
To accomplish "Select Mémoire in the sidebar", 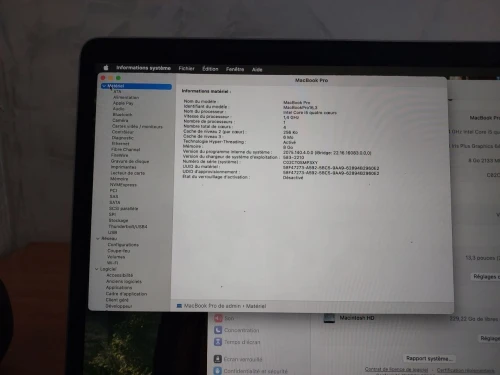I will click(119, 179).
